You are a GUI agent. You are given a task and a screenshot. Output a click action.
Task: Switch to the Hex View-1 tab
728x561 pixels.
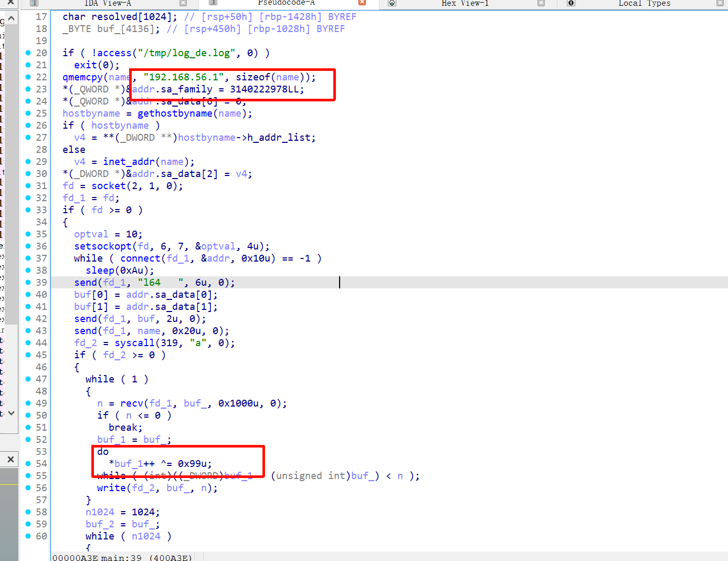[x=465, y=3]
